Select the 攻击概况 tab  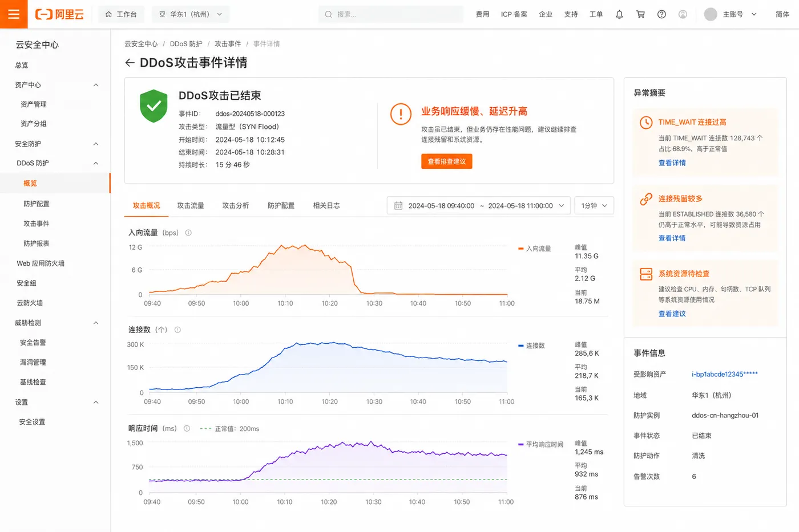(146, 205)
